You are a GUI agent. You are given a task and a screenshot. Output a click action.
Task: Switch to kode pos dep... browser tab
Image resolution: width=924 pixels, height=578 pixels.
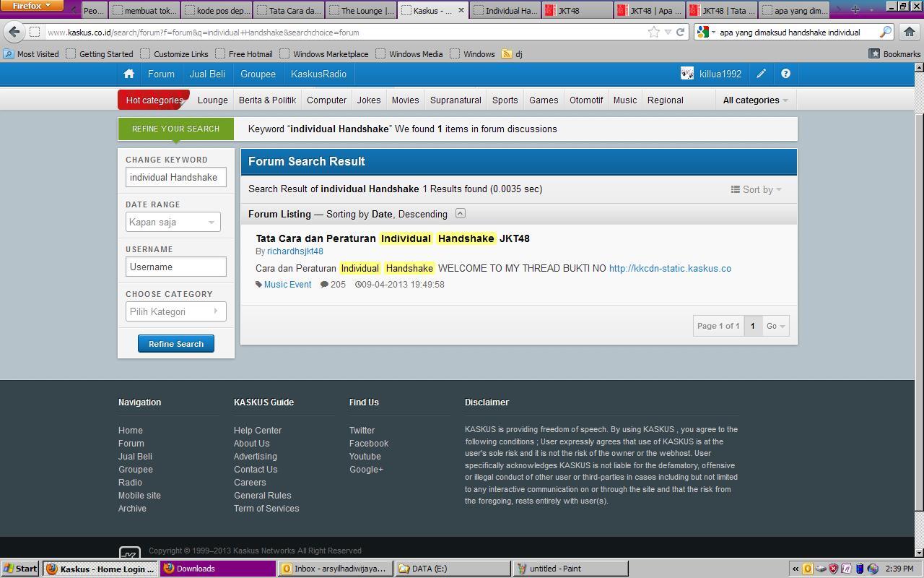click(217, 10)
